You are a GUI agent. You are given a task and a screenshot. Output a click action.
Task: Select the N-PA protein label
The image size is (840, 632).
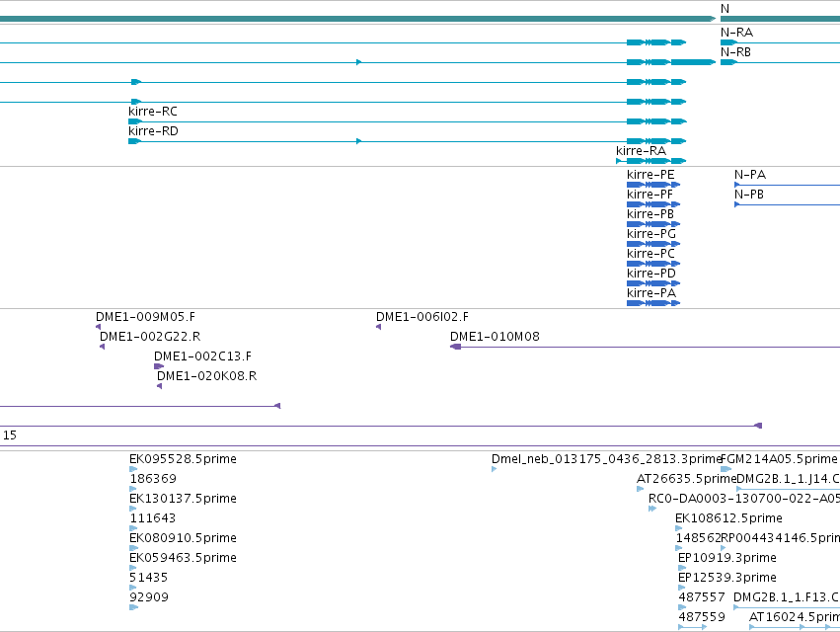point(750,174)
